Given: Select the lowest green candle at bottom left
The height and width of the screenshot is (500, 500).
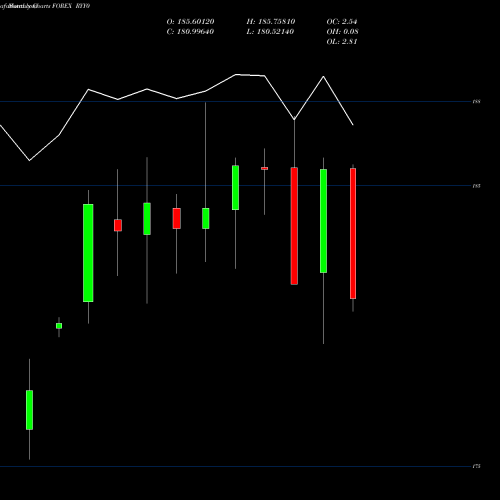Looking at the screenshot, I should (29, 410).
